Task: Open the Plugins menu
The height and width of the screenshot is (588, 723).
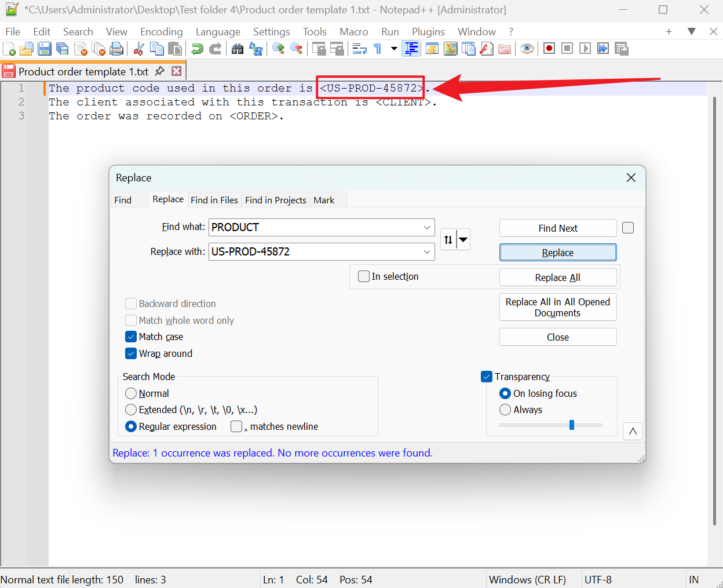Action: point(428,32)
